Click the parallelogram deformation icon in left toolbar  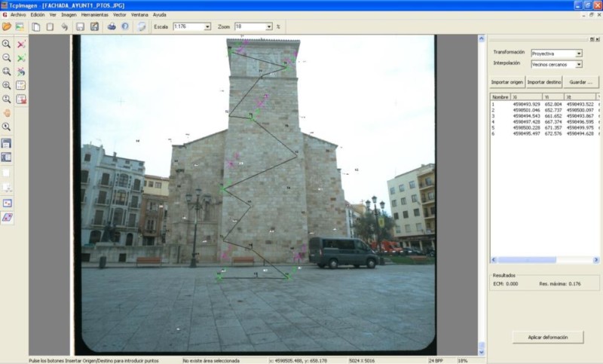click(x=7, y=217)
